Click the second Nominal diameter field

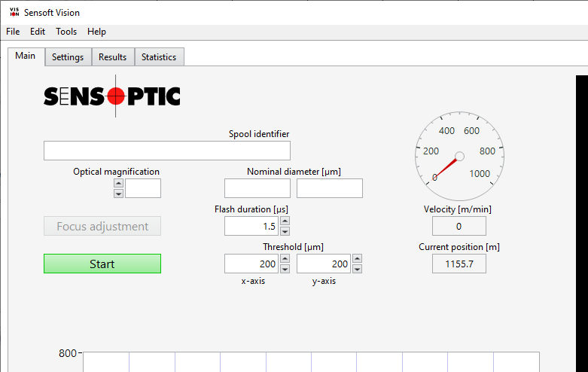(x=330, y=188)
